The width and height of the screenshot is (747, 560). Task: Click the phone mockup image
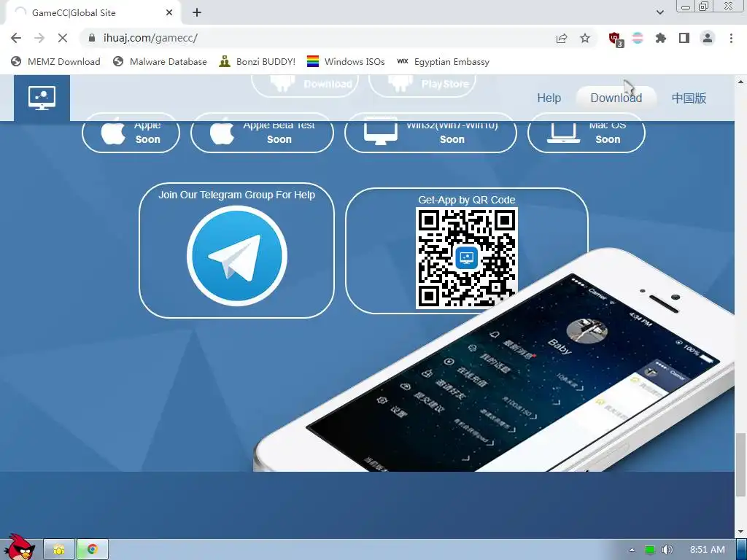pos(494,360)
